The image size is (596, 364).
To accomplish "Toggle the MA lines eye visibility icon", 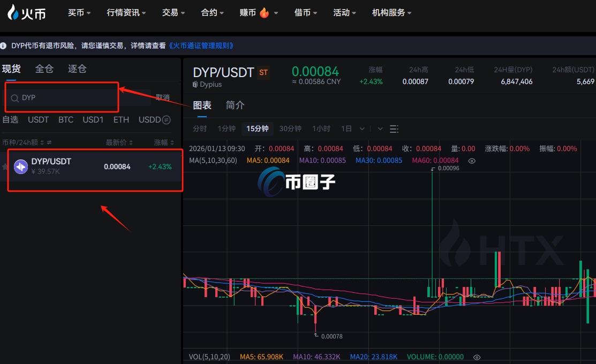I will (x=471, y=161).
